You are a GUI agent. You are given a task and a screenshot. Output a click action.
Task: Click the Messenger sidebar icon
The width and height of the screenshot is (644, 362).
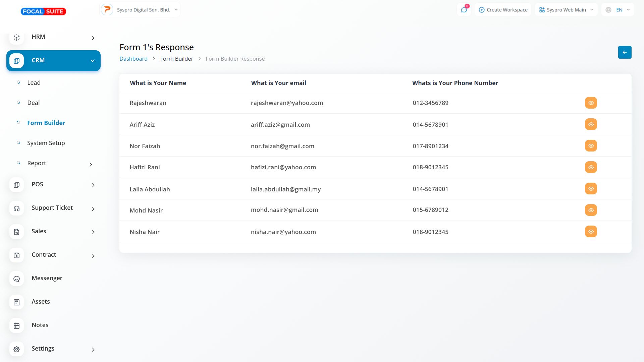16,279
